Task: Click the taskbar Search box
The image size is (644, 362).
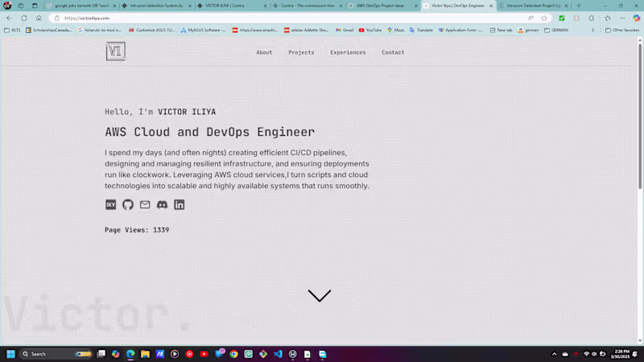Action: [x=56, y=354]
